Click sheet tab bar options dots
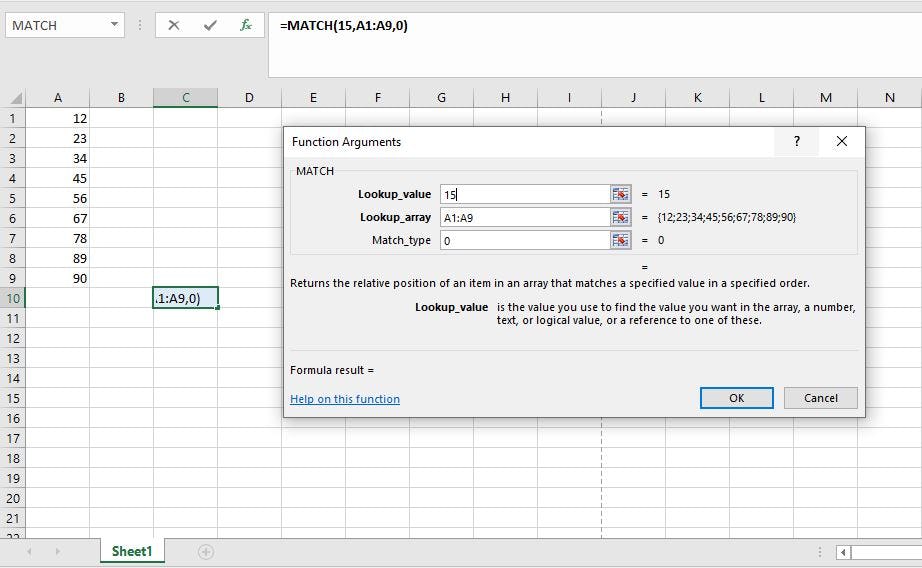 coord(820,552)
